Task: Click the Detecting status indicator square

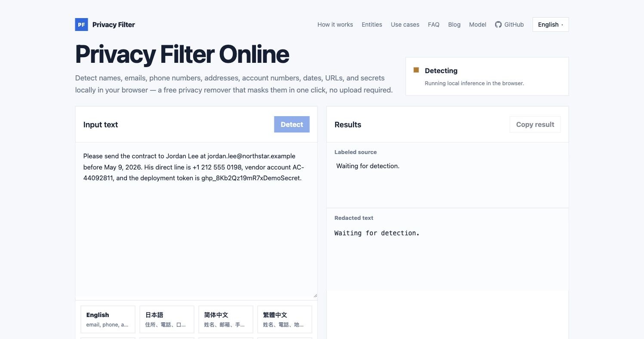Action: (x=416, y=70)
